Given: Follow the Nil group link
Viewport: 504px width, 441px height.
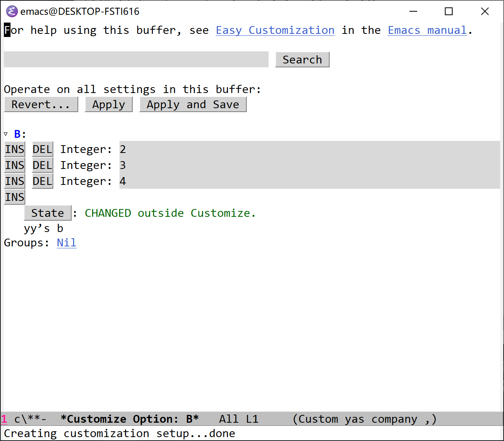Looking at the screenshot, I should [67, 243].
